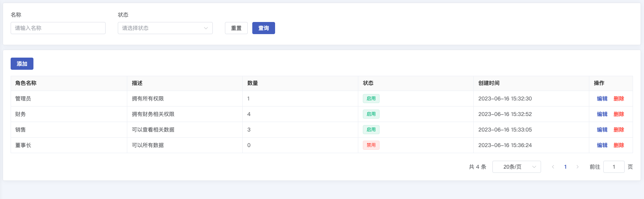Delete the 董事长 role row

coord(619,145)
